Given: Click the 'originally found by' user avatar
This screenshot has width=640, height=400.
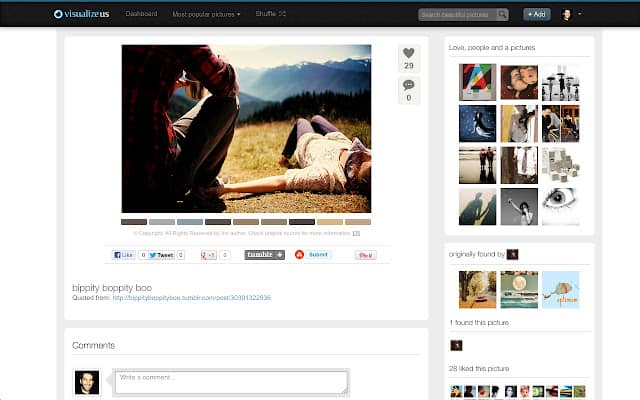Looking at the screenshot, I should 512,254.
